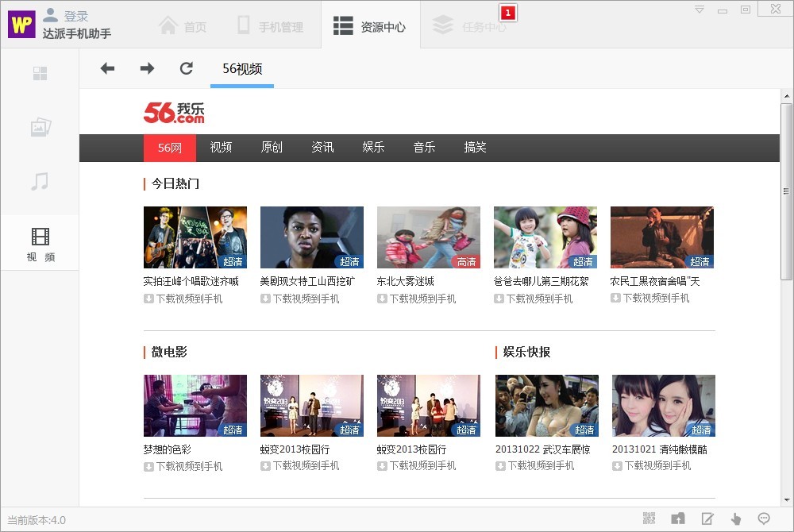Click title 实拍汪峰个唱歌迷齐喊
Image resolution: width=794 pixels, height=532 pixels.
pos(191,281)
